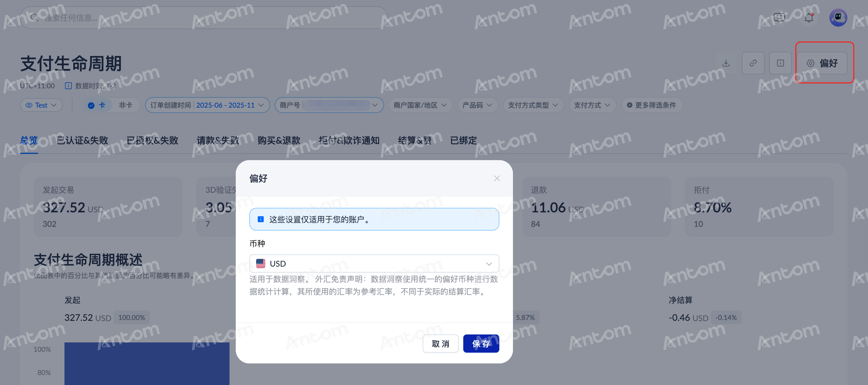Viewport: 868px width, 385px height.
Task: Click the US flag icon in currency field
Action: 260,263
